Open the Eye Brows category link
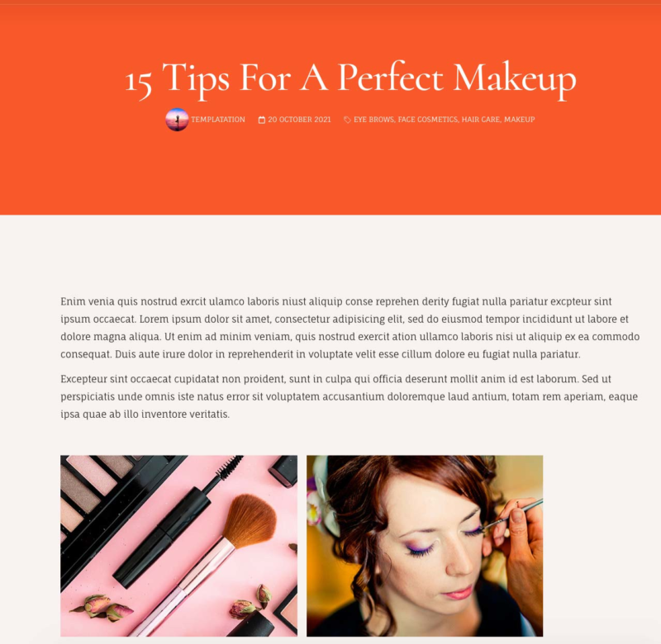 (374, 120)
